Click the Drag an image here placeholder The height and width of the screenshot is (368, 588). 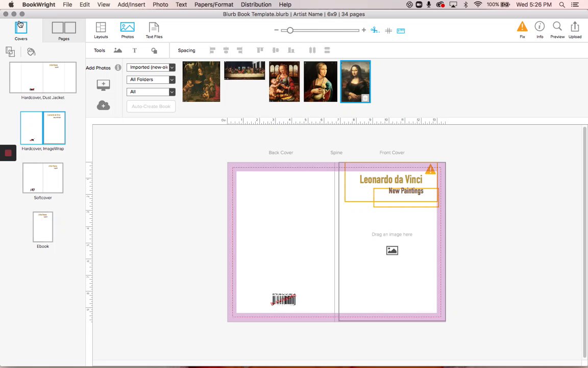(392, 234)
